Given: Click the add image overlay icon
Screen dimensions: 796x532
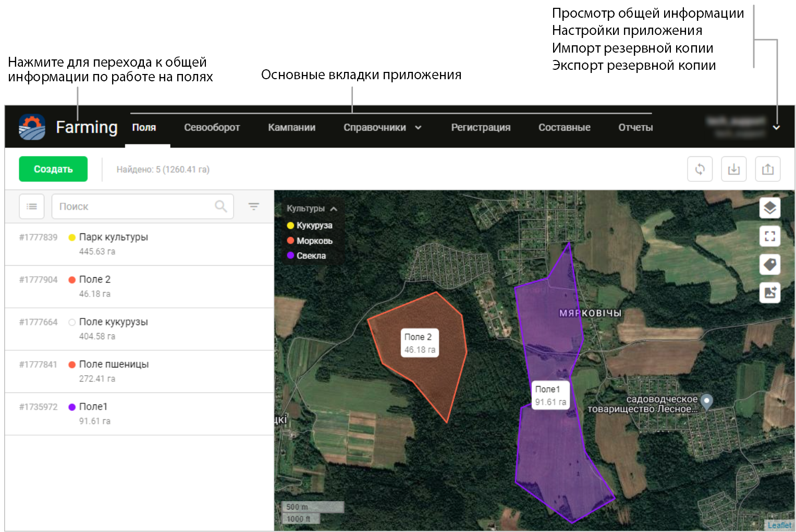Looking at the screenshot, I should point(770,292).
